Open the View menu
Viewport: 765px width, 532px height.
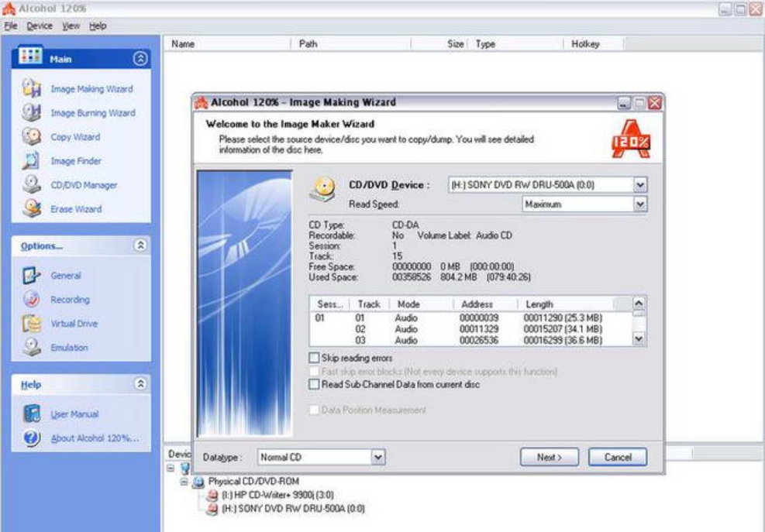click(71, 26)
